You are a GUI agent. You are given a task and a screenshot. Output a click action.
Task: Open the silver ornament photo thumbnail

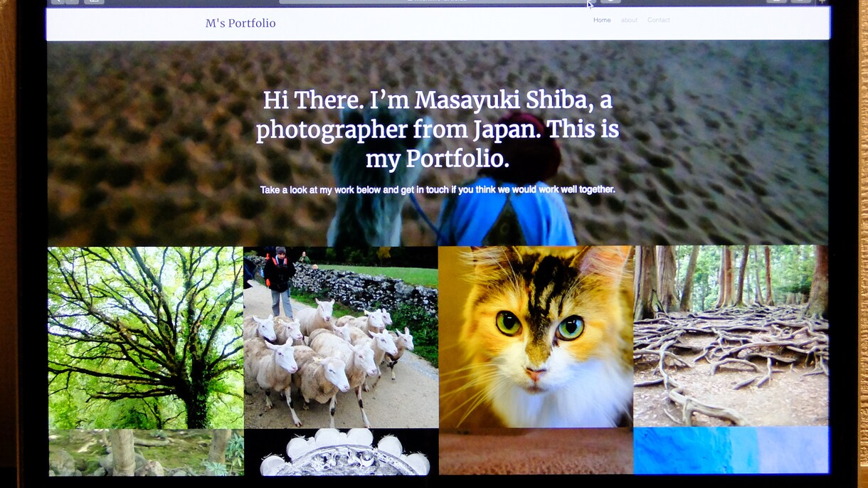[x=341, y=452]
